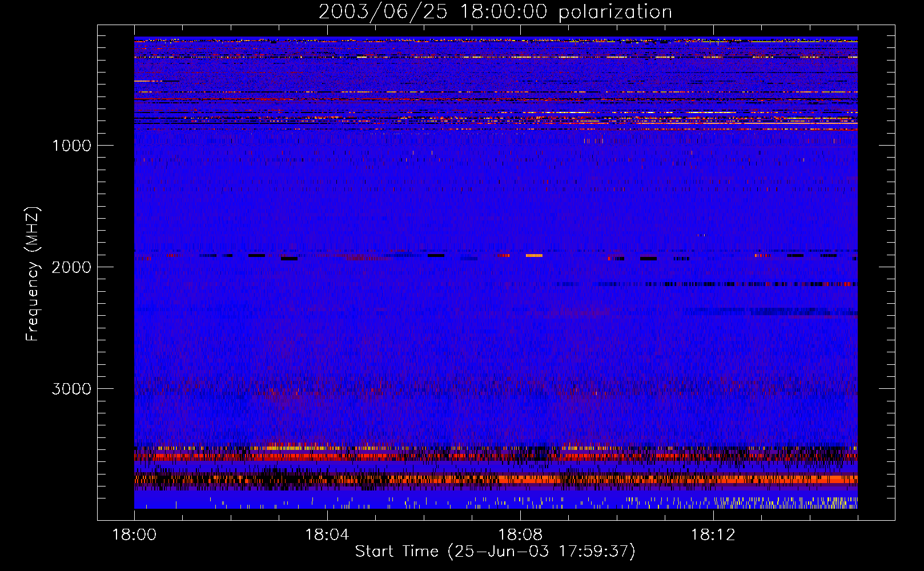The image size is (924, 571).
Task: Click the 18:00 time tick label
Action: [x=134, y=535]
